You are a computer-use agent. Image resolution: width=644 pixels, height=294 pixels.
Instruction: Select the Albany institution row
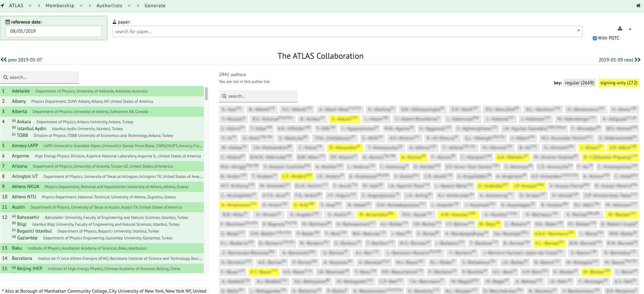102,101
